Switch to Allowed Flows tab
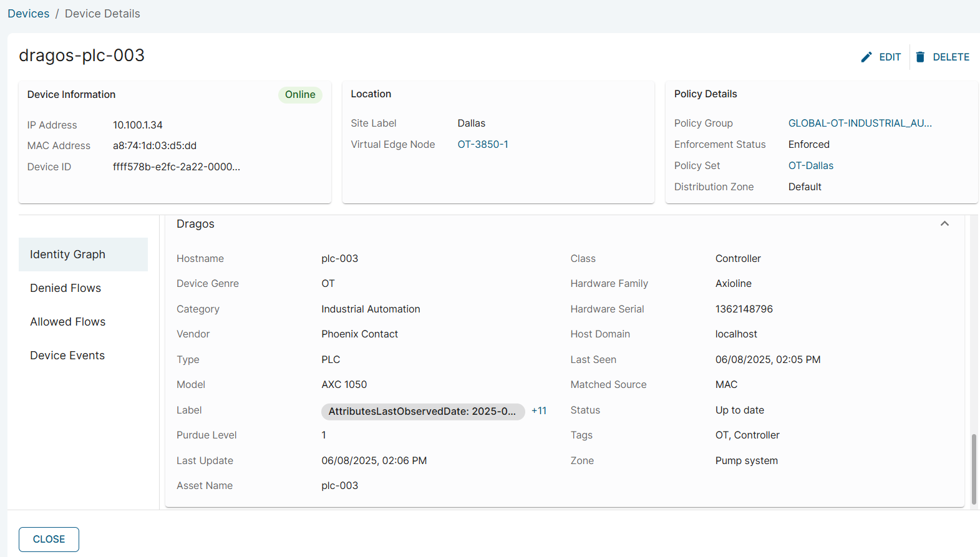This screenshot has height=557, width=980. pyautogui.click(x=68, y=322)
